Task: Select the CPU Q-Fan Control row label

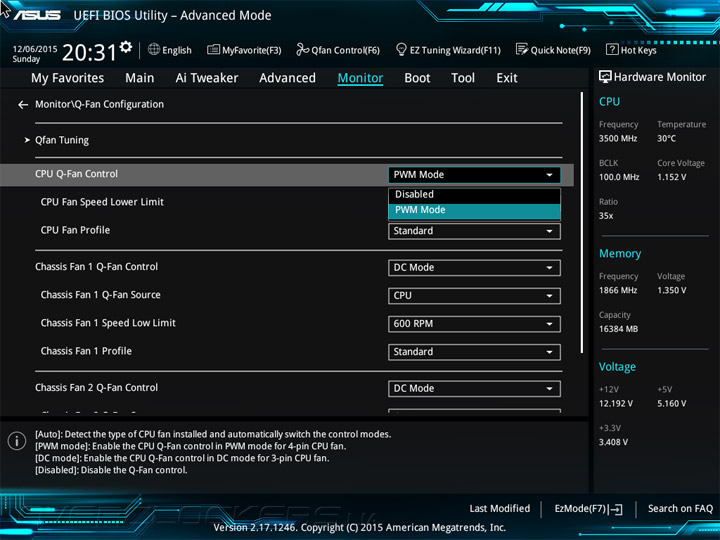Action: click(x=76, y=174)
